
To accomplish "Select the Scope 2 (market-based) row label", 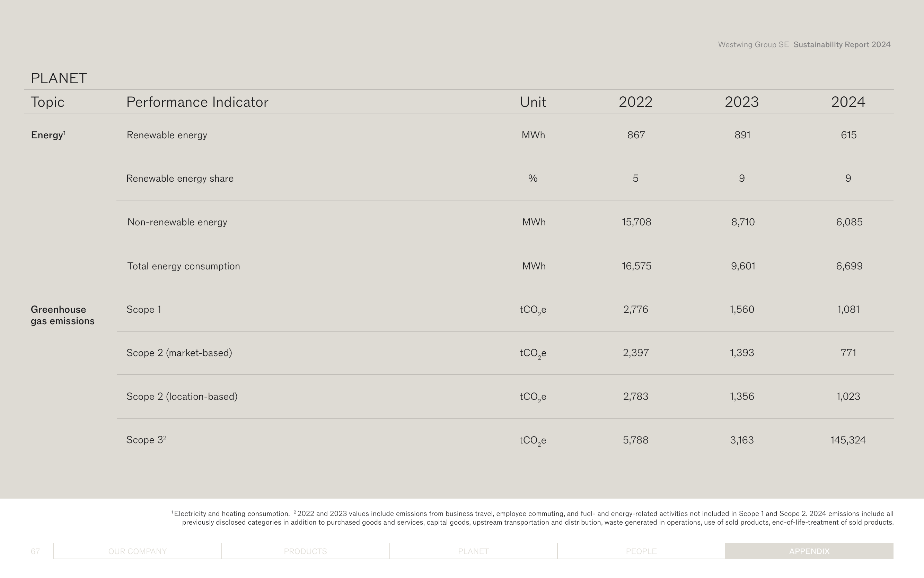I will (x=179, y=353).
